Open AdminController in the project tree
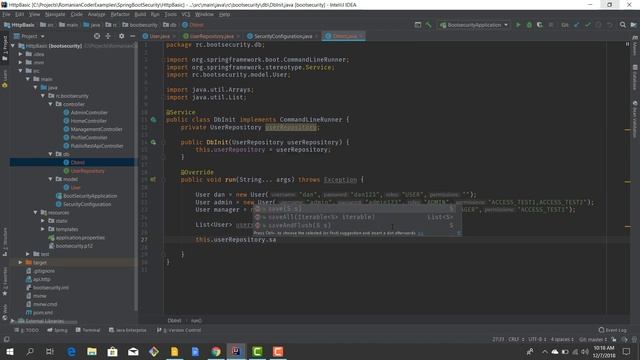Screen dimensions: 640x360 pyautogui.click(x=85, y=112)
